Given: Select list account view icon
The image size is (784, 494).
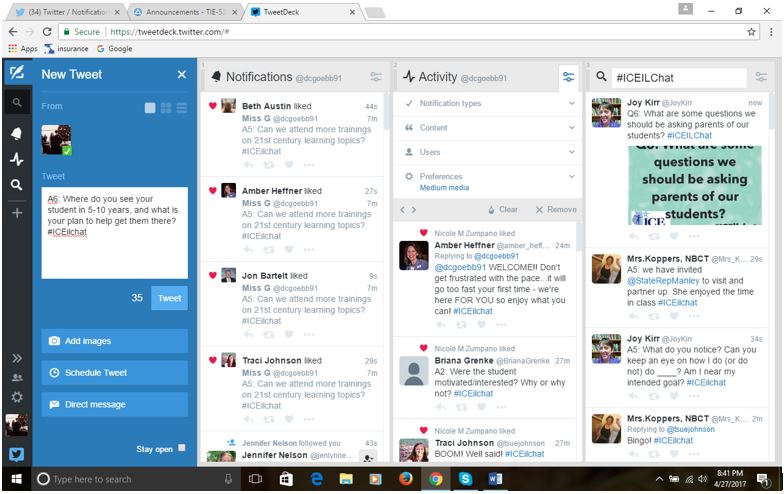Looking at the screenshot, I should point(182,108).
